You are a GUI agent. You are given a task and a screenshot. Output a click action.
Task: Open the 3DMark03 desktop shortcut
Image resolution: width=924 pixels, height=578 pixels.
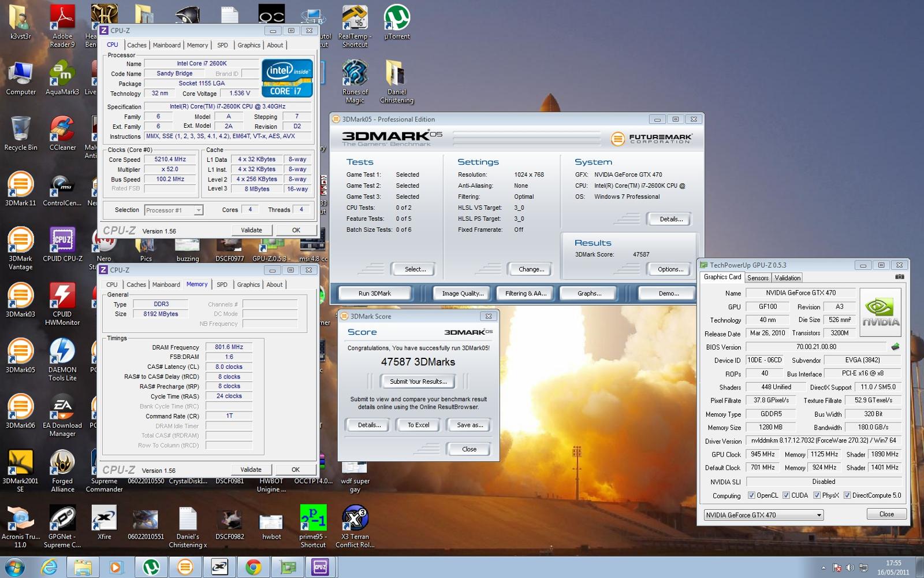point(21,301)
